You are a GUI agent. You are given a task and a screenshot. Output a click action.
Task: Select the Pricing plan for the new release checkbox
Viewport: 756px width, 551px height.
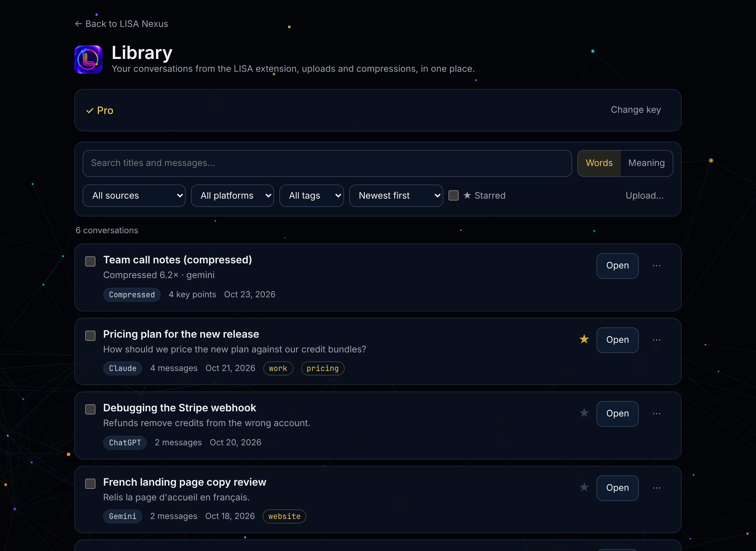tap(90, 336)
